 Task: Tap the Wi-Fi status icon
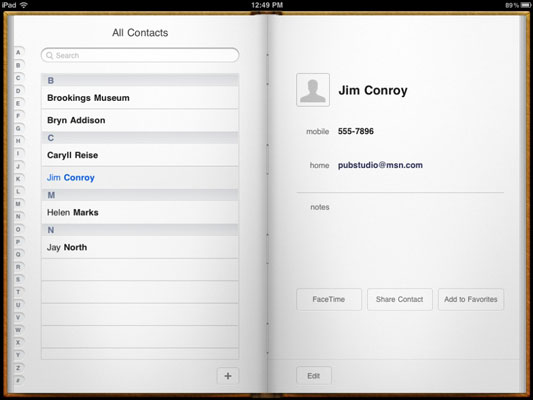click(23, 5)
